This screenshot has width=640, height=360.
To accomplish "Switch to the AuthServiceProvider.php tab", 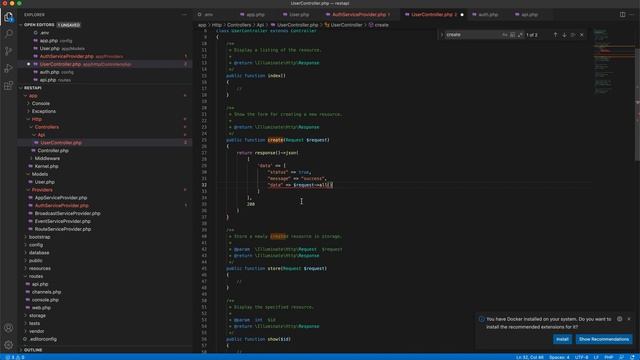I will 359,14.
